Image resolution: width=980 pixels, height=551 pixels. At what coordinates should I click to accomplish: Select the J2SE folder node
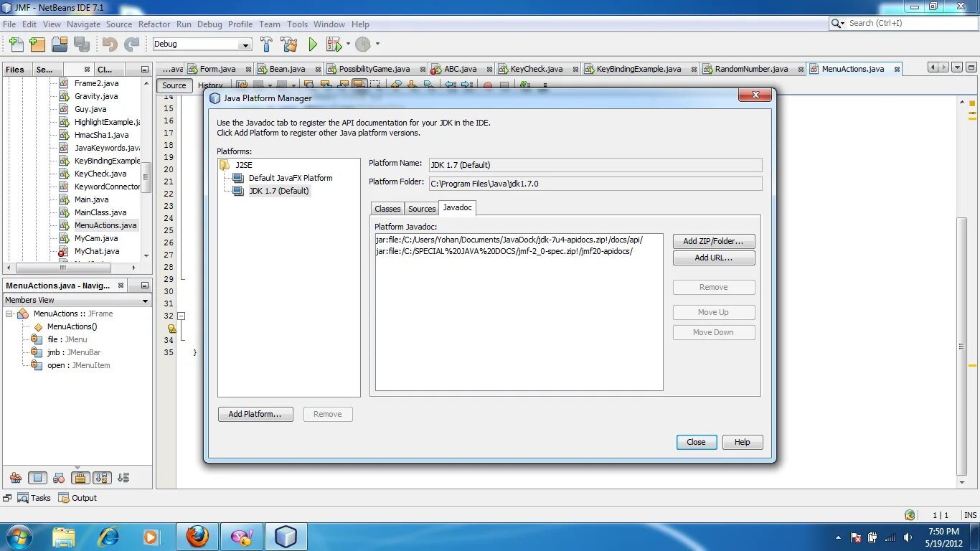[x=244, y=165]
